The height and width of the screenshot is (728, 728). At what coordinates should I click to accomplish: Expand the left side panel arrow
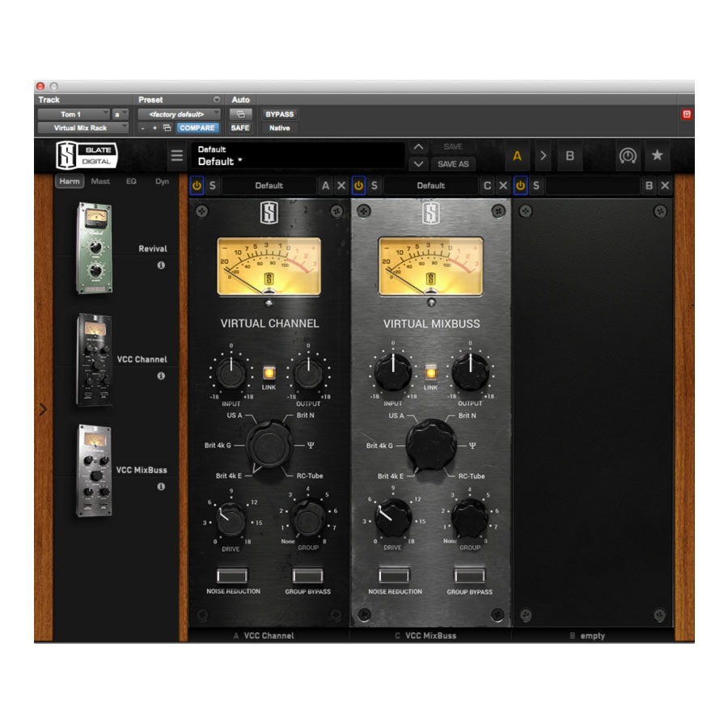pos(43,409)
